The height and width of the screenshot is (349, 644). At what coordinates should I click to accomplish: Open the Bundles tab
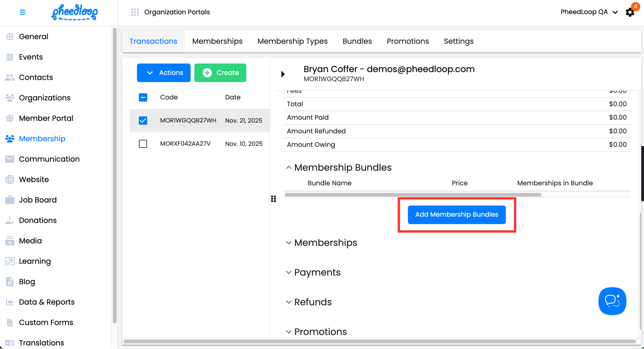tap(357, 41)
